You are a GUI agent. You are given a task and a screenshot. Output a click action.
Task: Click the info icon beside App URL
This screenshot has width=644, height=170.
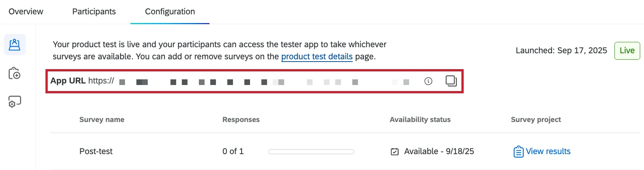(428, 81)
